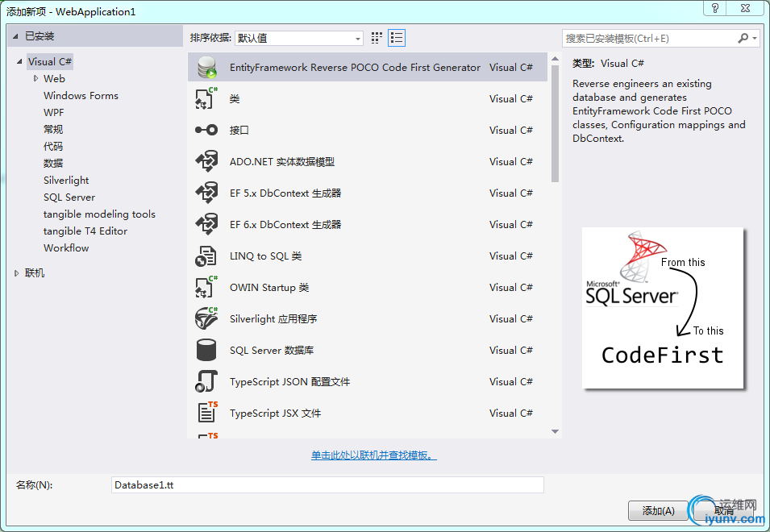Image resolution: width=770 pixels, height=532 pixels.
Task: Switch to medium icons list view
Action: (x=397, y=38)
